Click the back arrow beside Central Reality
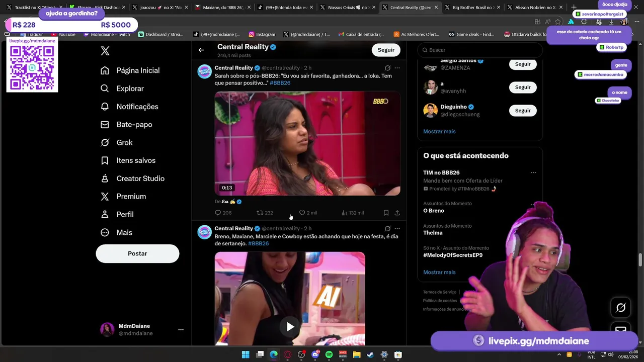This screenshot has height=362, width=644. point(201,50)
